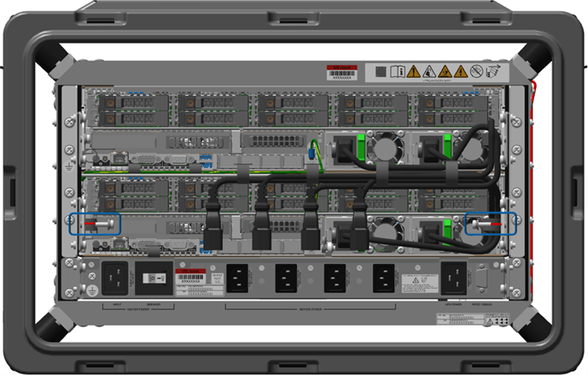Image resolution: width=588 pixels, height=375 pixels.
Task: Click the ground symbol on left rack rail
Action: click(x=68, y=166)
